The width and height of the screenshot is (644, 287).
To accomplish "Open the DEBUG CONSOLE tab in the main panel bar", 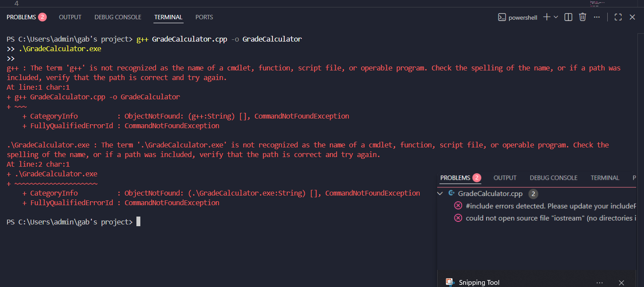I will point(118,17).
